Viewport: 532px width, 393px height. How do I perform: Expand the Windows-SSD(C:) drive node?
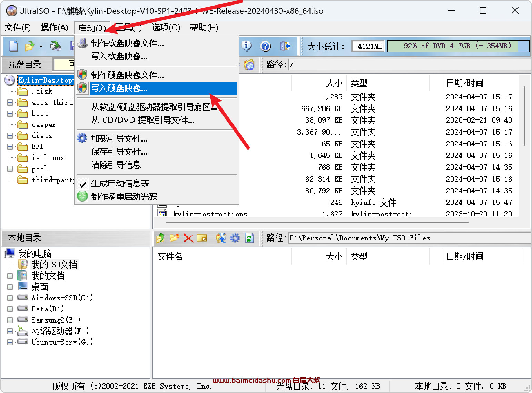pyautogui.click(x=10, y=298)
